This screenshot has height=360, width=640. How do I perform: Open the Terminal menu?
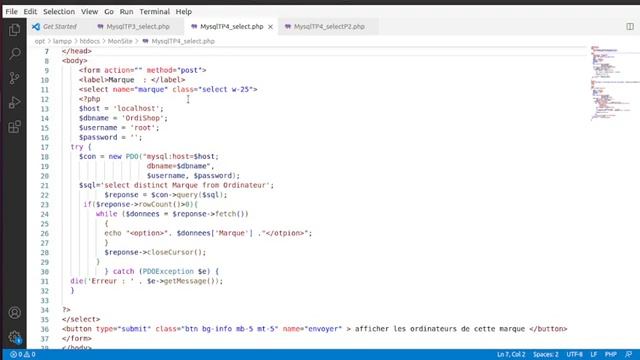pyautogui.click(x=154, y=11)
